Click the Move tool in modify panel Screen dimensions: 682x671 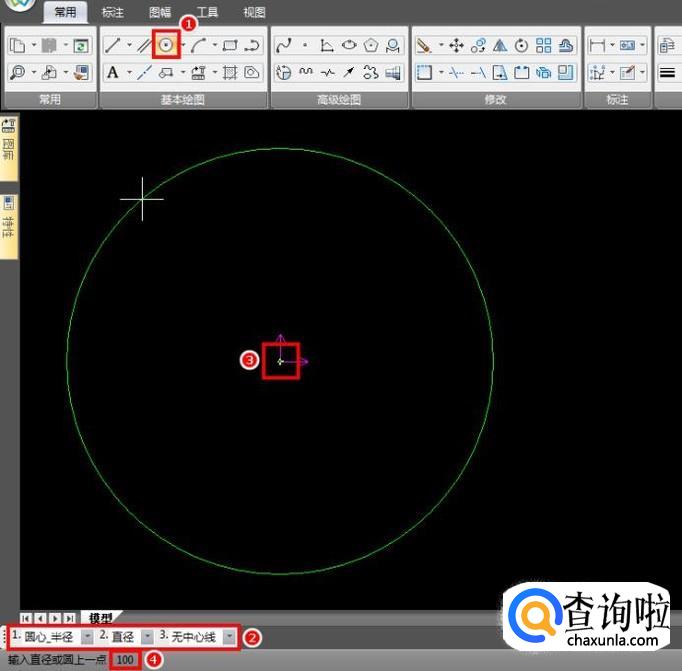(x=456, y=46)
